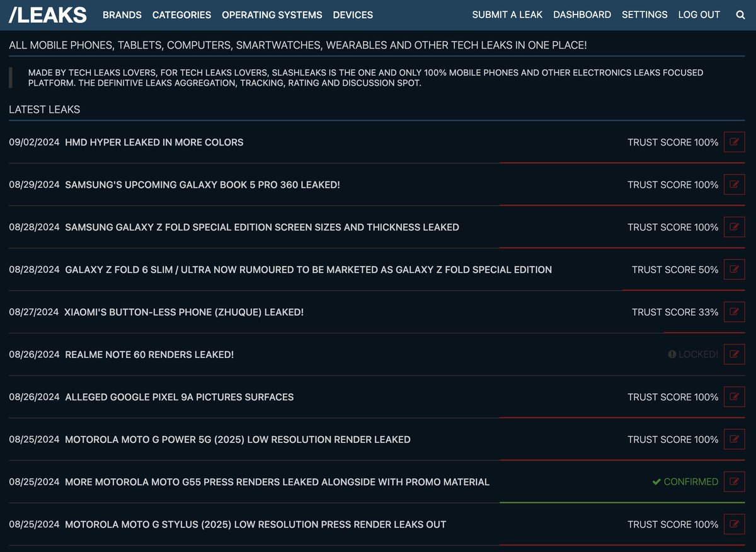
Task: Open Z Fold Special Edition screen sizes leak
Action: point(262,227)
